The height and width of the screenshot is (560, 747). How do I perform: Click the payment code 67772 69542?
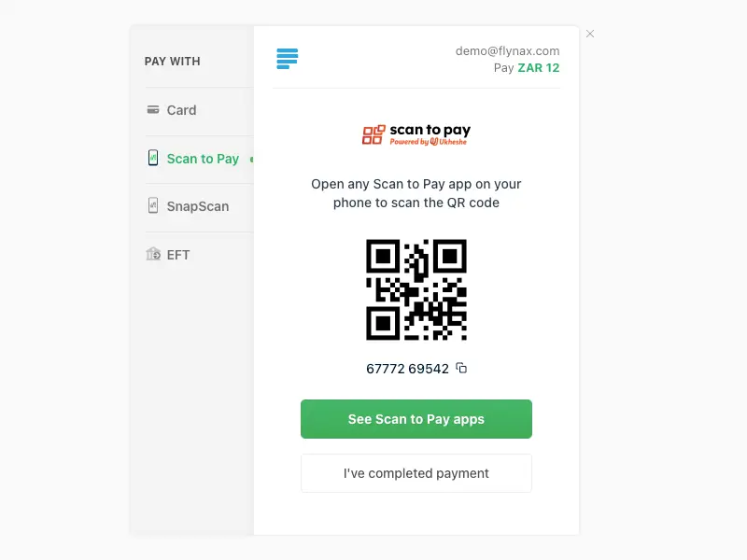click(x=407, y=369)
